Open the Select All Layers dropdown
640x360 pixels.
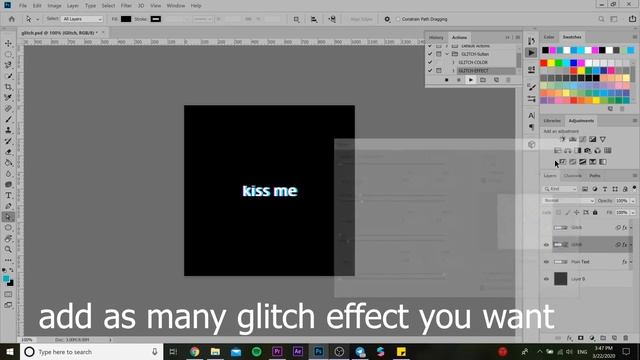tap(82, 19)
